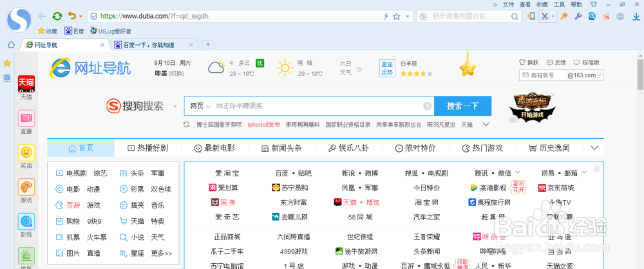Screen dimensions: 644x269
Task: Click the 换肤 link
Action: click(x=529, y=62)
